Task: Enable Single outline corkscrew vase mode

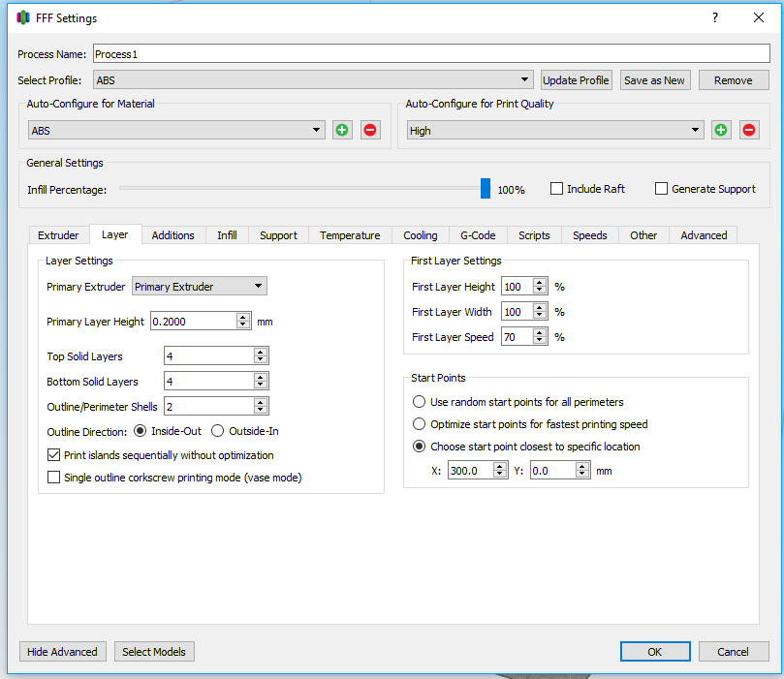Action: (x=53, y=478)
